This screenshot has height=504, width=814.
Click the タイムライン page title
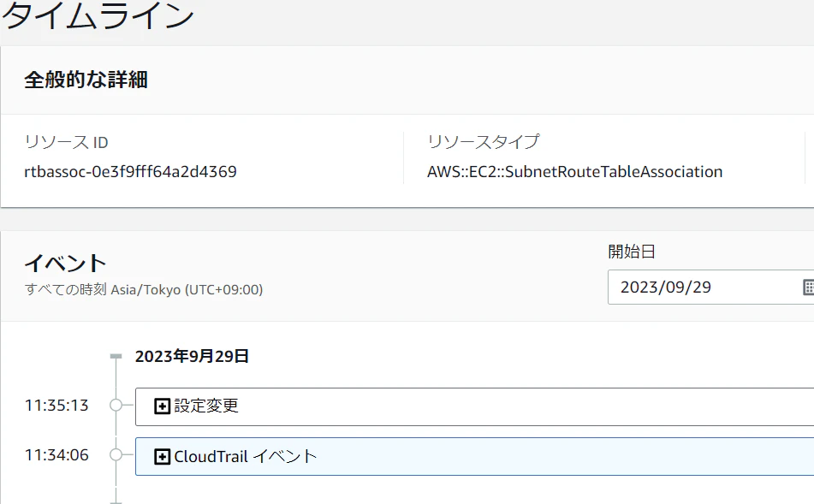tap(98, 15)
